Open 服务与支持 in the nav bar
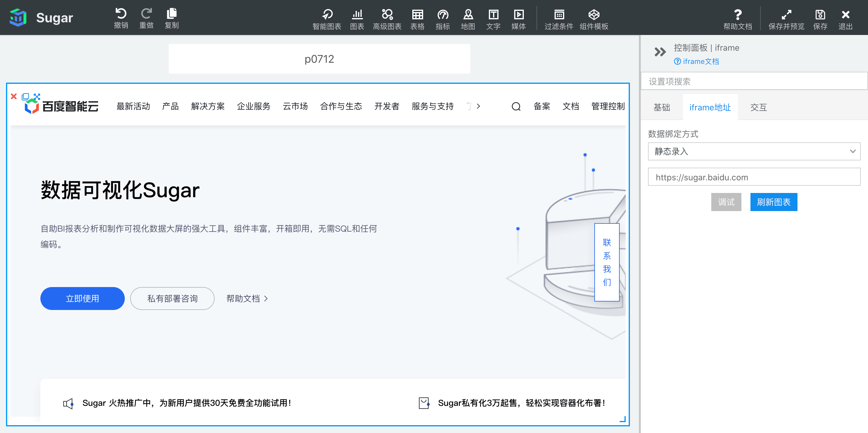Screen dimensions: 868x433 click(432, 106)
